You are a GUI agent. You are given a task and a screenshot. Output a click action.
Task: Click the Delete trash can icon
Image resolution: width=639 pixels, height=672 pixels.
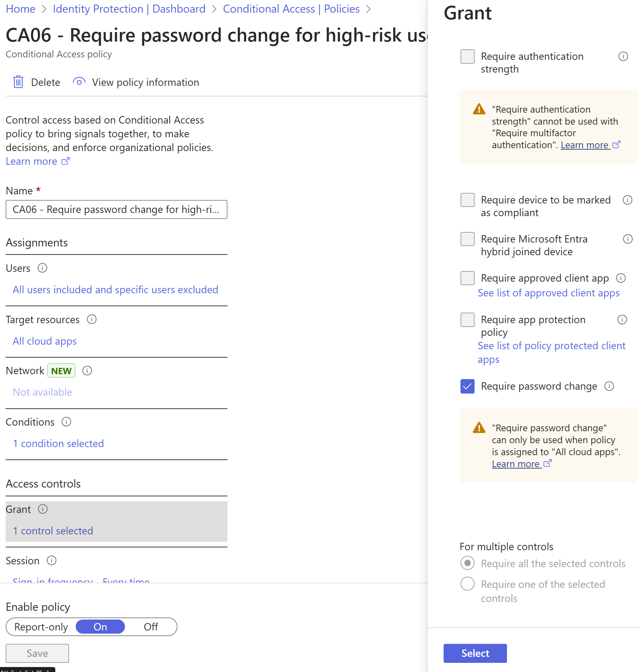18,82
